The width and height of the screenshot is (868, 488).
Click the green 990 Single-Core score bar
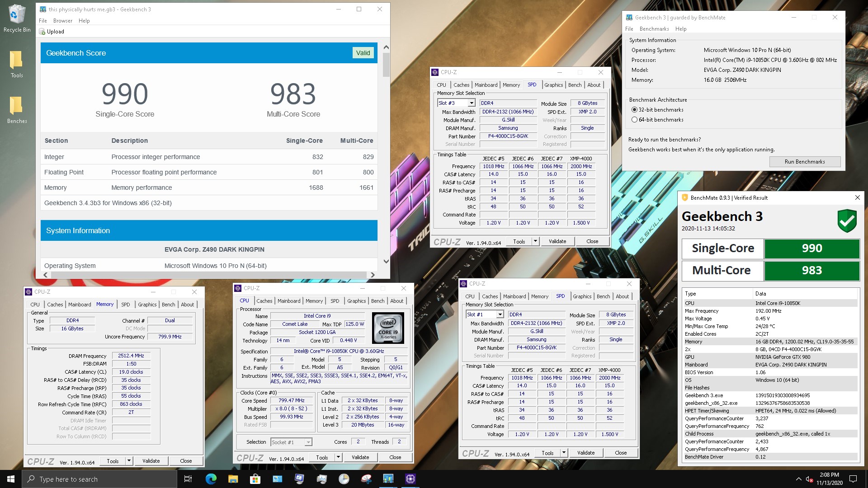pyautogui.click(x=812, y=249)
